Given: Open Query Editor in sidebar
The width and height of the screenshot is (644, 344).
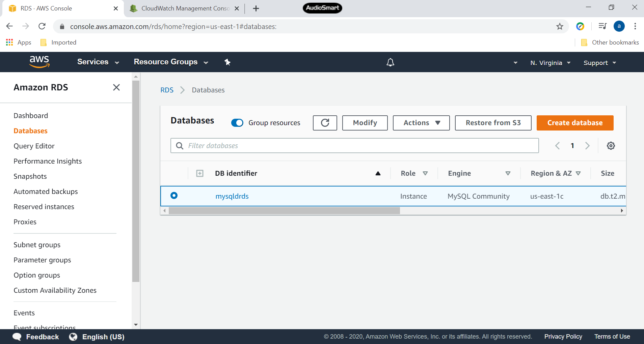Looking at the screenshot, I should click(x=34, y=146).
